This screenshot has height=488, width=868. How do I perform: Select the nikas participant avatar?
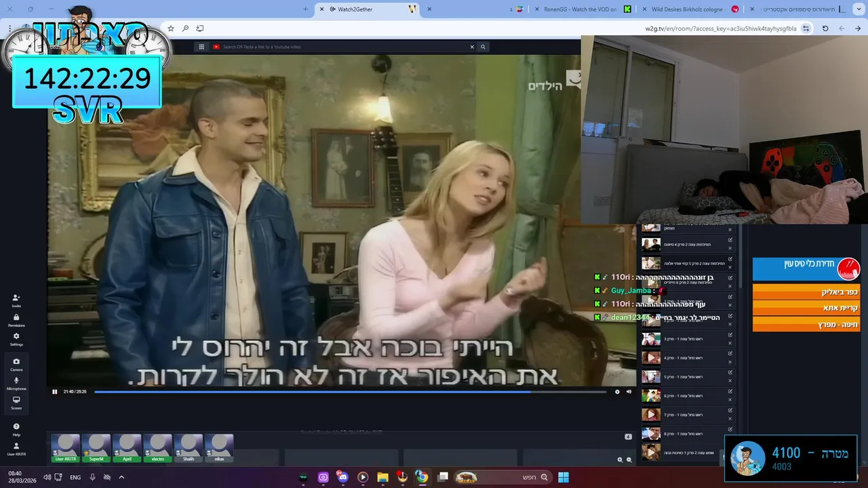click(219, 448)
